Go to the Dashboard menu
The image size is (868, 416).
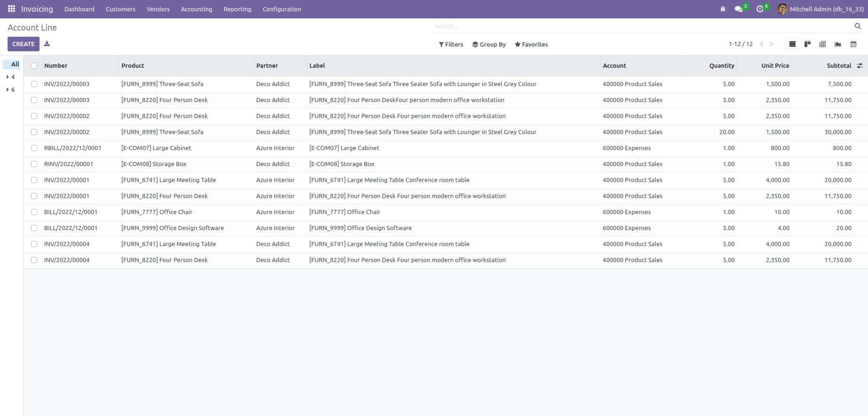click(80, 9)
